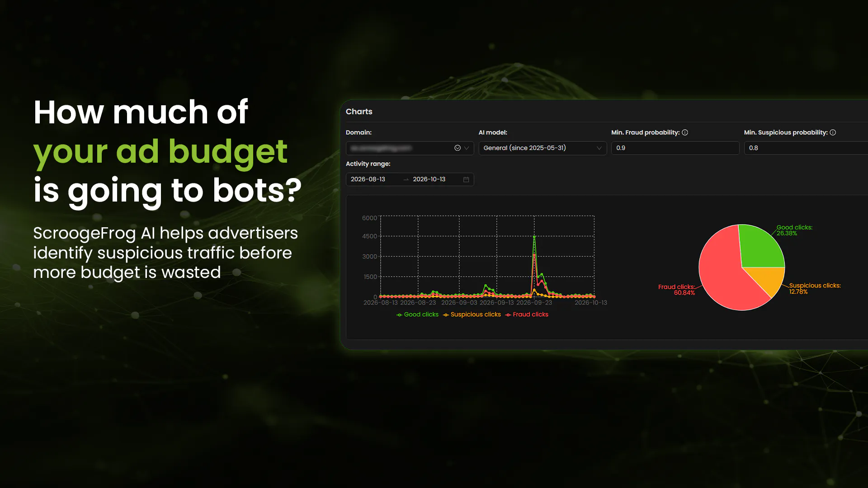Toggle Good clicks legend entry
The image size is (868, 488).
pos(417,314)
